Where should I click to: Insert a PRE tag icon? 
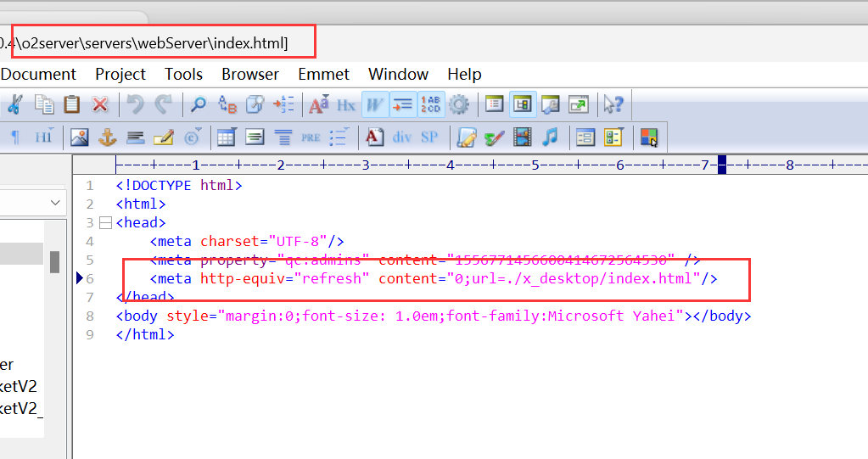(311, 137)
